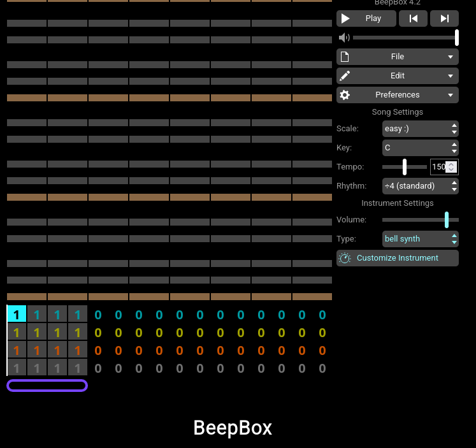Screen dimensions: 476x448
Task: Select fifth bar cyan 0 cell
Action: [x=97, y=315]
